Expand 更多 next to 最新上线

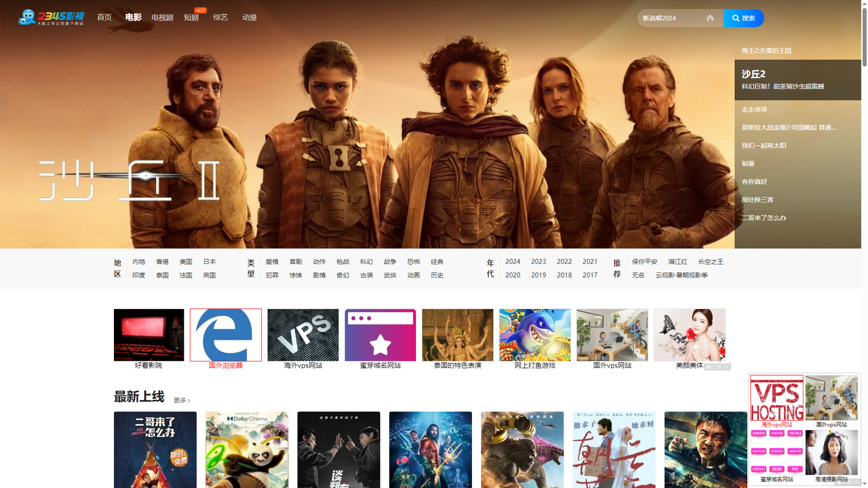click(181, 401)
